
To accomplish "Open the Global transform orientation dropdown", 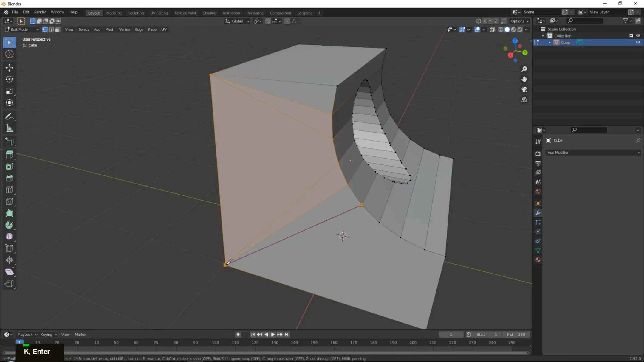I will [x=237, y=21].
